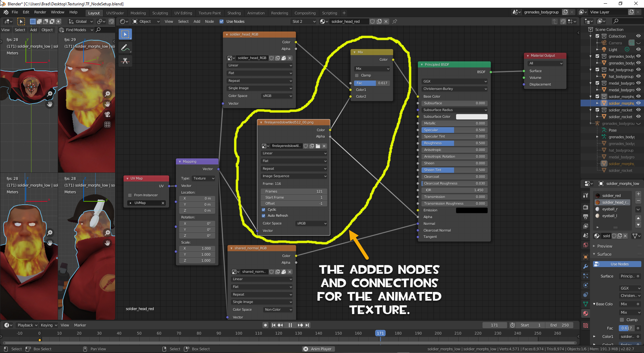The image size is (644, 353).
Task: Open GGX distribution dropdown on Principled BSDF
Action: 454,82
